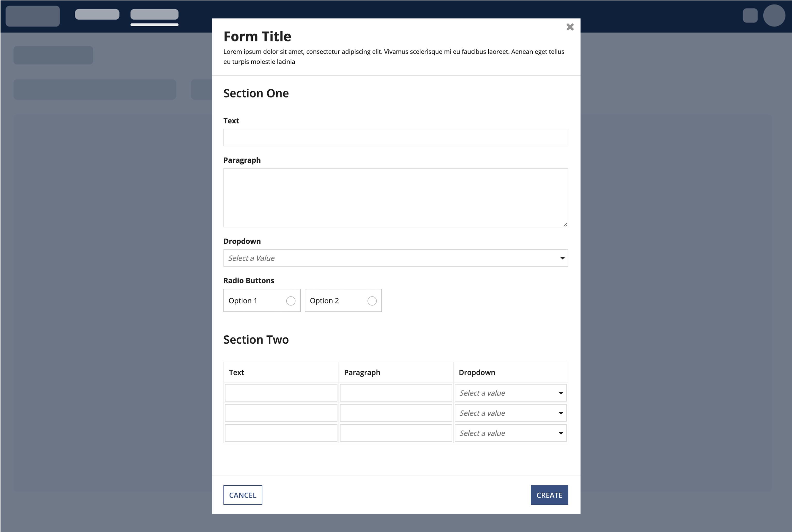Expand second row Select a value dropdown
This screenshot has width=792, height=532.
pyautogui.click(x=511, y=413)
